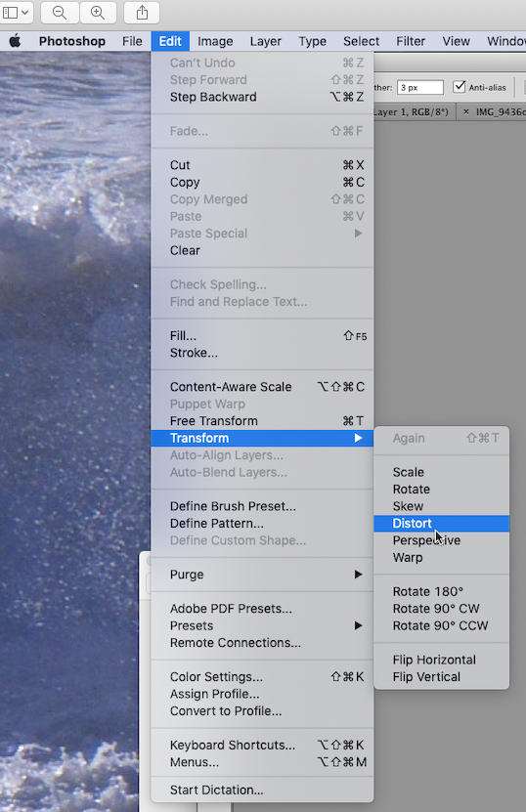Open the Filter menu
Image resolution: width=526 pixels, height=812 pixels.
click(411, 41)
